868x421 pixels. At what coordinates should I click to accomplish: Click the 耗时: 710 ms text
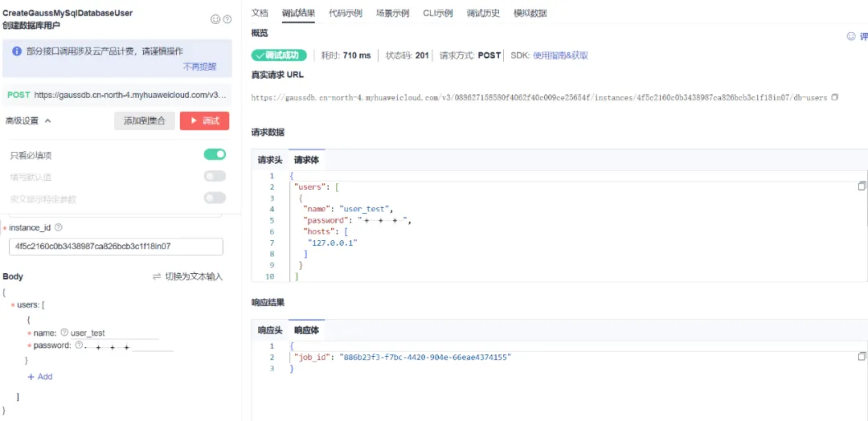tap(346, 55)
